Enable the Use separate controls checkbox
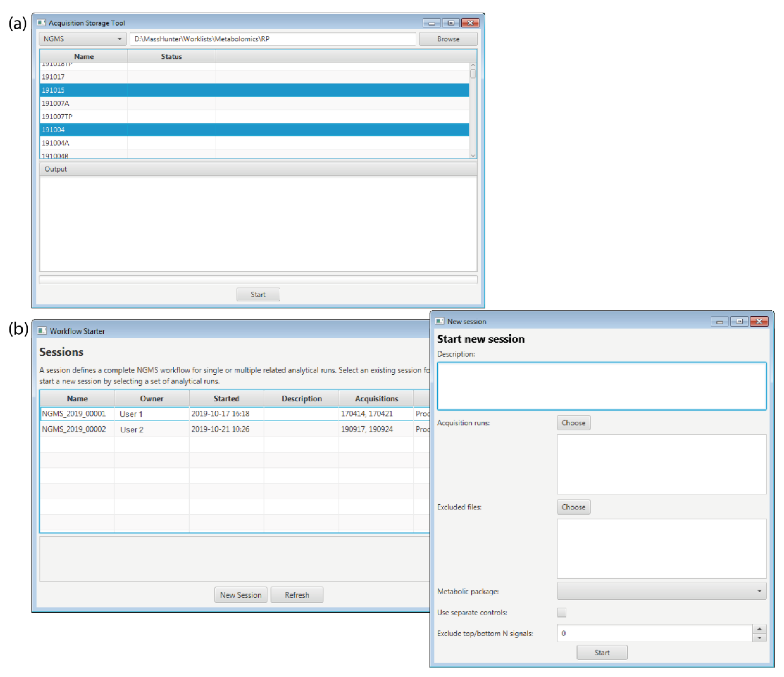The image size is (784, 677). [562, 612]
